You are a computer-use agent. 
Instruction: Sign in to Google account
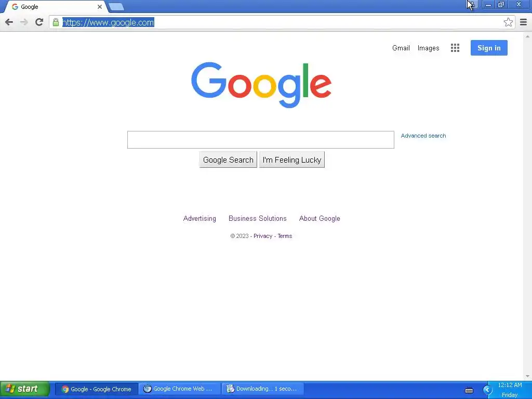click(489, 48)
